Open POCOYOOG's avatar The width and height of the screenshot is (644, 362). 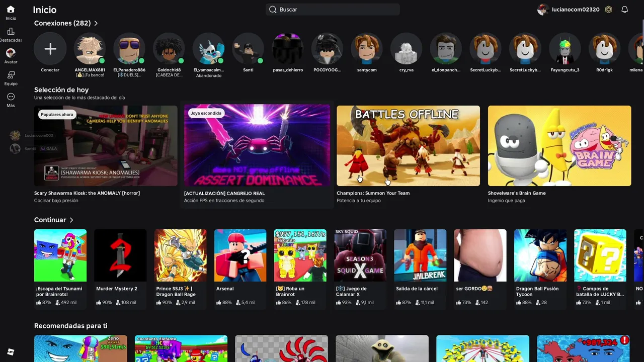[x=327, y=49]
